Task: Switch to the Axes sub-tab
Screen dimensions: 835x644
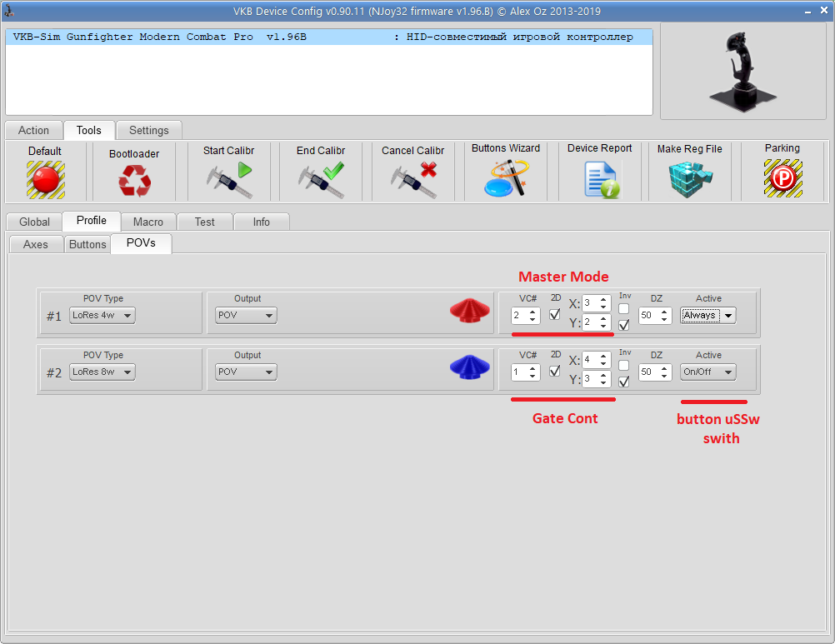Action: [x=36, y=244]
